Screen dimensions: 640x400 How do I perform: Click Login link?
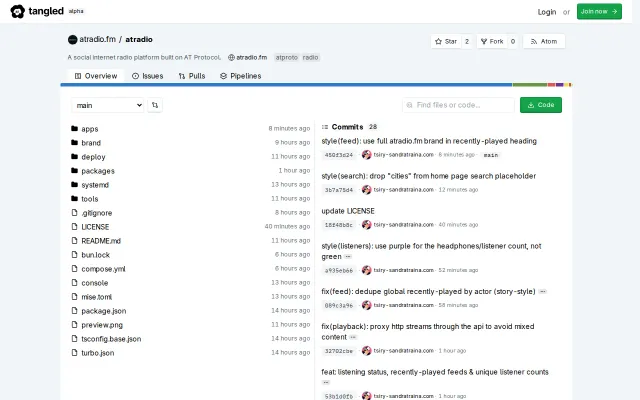coord(547,12)
